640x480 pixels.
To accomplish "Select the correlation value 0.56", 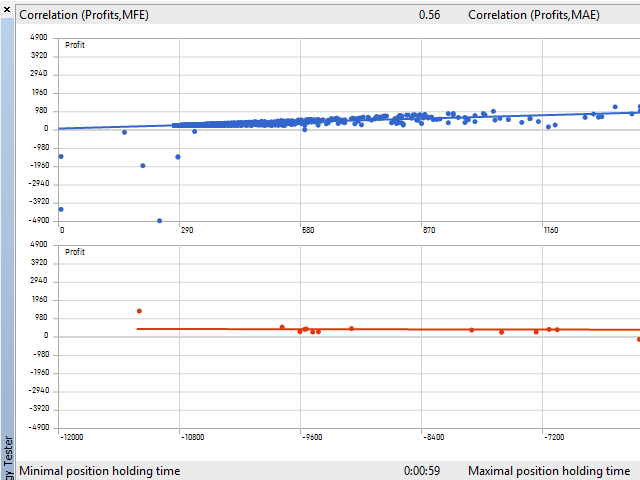I will 429,15.
